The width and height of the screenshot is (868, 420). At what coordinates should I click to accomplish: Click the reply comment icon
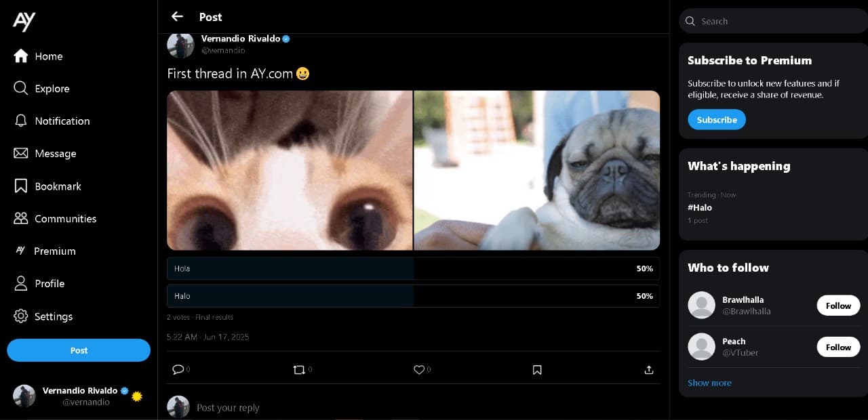178,369
